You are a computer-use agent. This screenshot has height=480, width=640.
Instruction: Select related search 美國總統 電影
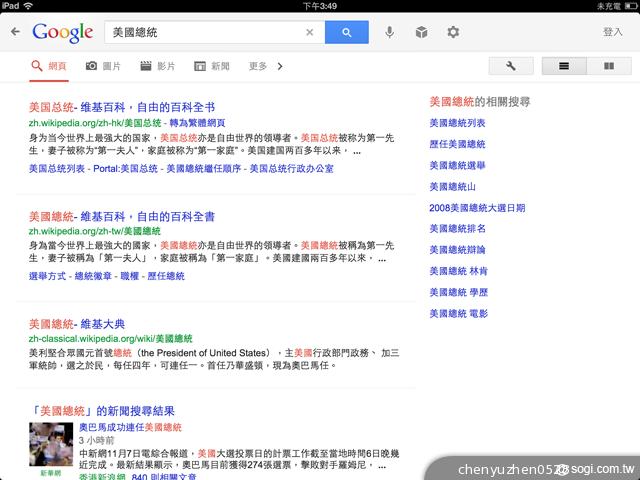(x=458, y=313)
